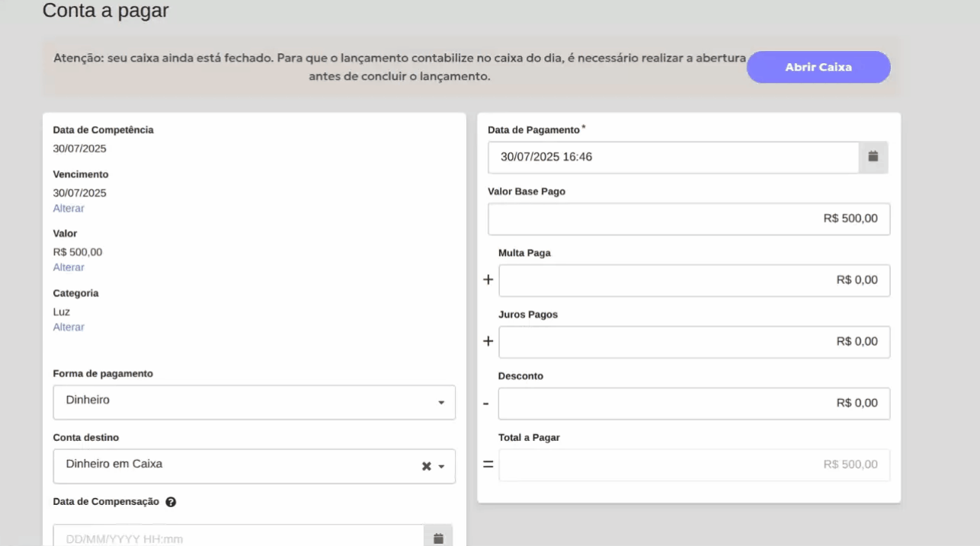Click the plus sign beside Multa Paga

[x=488, y=279]
